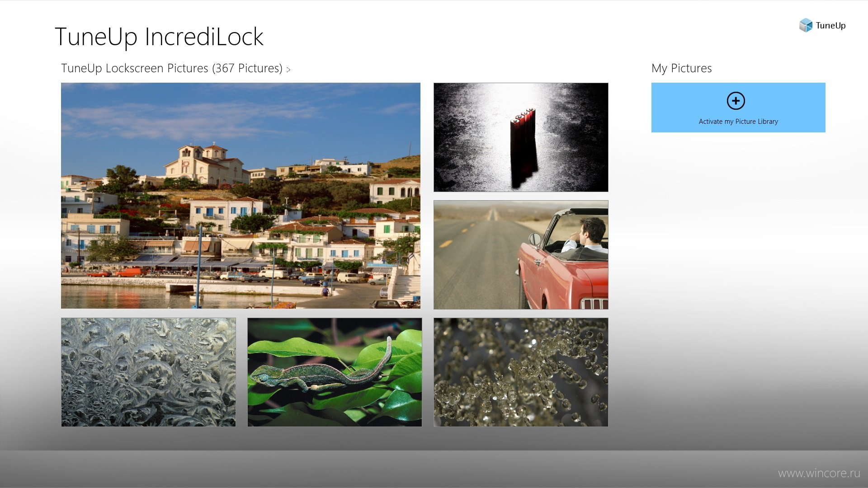The width and height of the screenshot is (868, 488).
Task: Select the red batteries spotlight picture
Action: (521, 137)
